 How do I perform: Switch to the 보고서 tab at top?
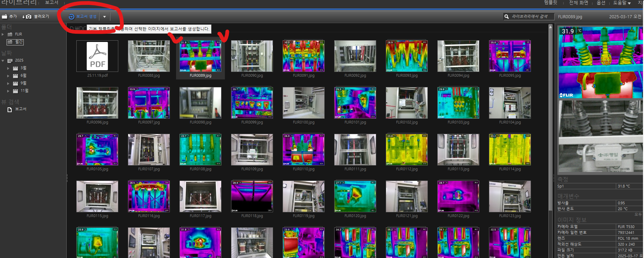click(52, 2)
